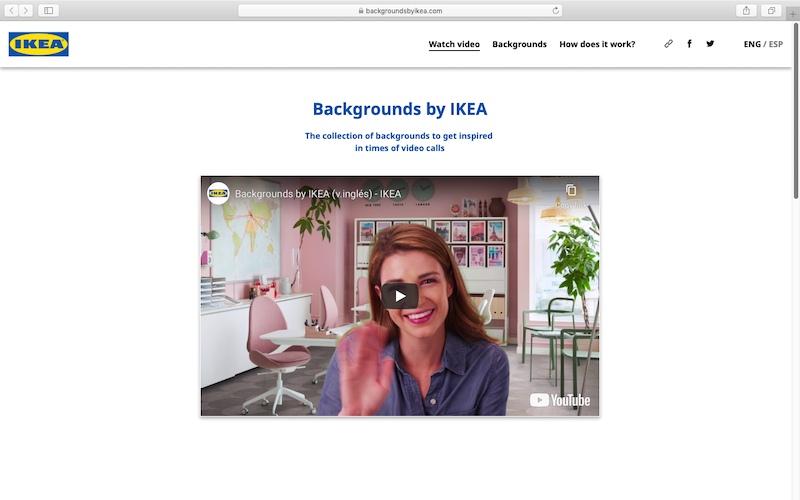Open a new tab with the plus button
The height and width of the screenshot is (500, 800).
792,14
